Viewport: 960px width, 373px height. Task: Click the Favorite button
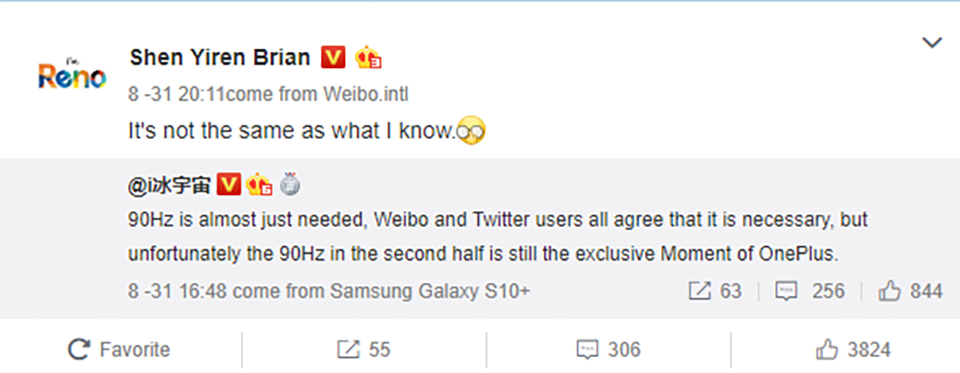[119, 350]
